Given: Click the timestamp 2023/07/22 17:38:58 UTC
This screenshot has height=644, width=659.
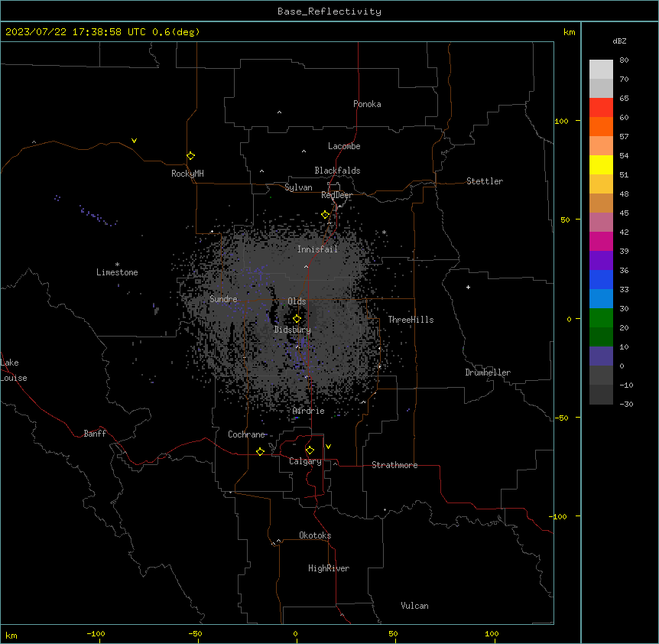Looking at the screenshot, I should click(76, 32).
